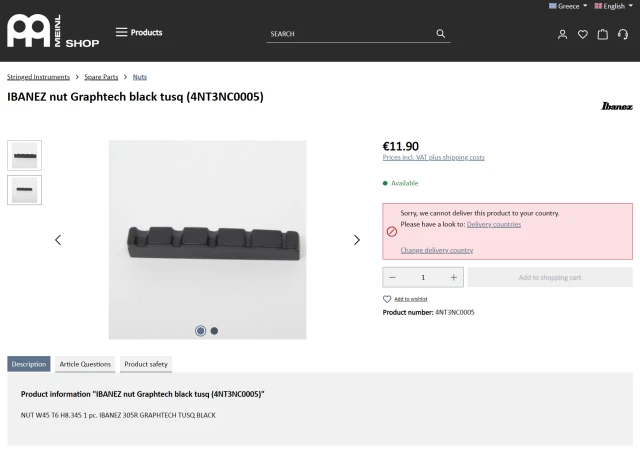
Task: Go to Stringed Instruments breadcrumb
Action: click(38, 77)
